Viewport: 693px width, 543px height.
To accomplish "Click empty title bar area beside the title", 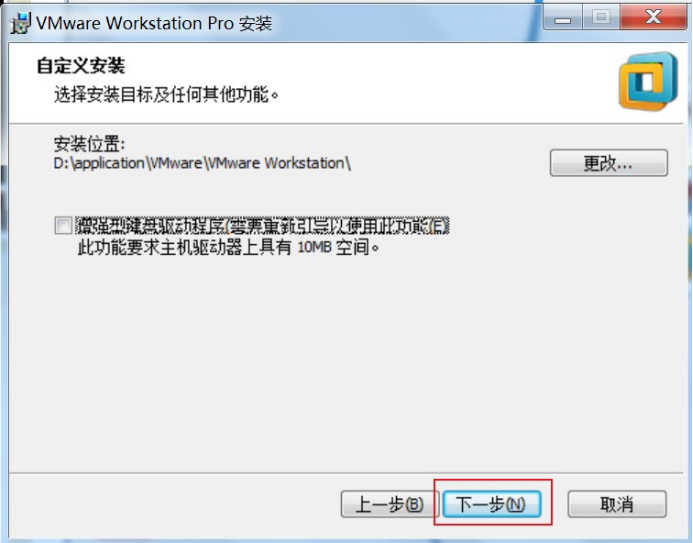I will (407, 22).
